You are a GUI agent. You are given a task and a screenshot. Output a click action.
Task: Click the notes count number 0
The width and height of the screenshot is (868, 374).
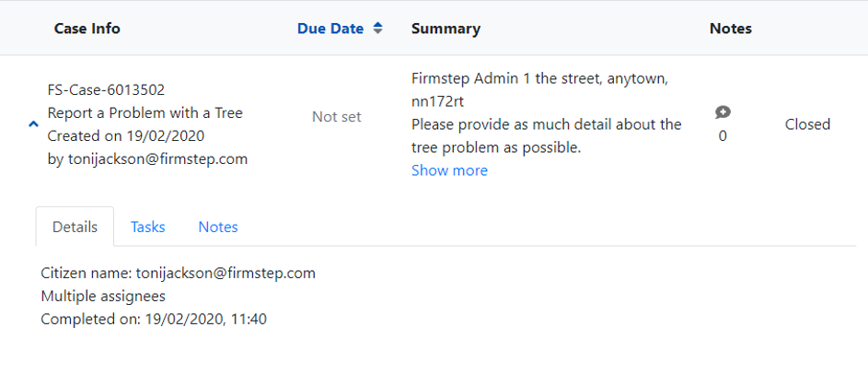pyautogui.click(x=723, y=136)
